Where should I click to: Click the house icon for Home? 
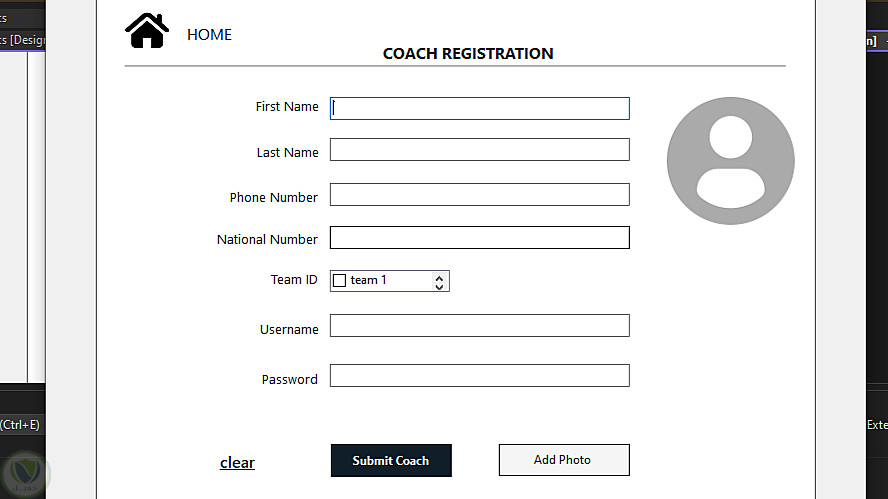[147, 31]
